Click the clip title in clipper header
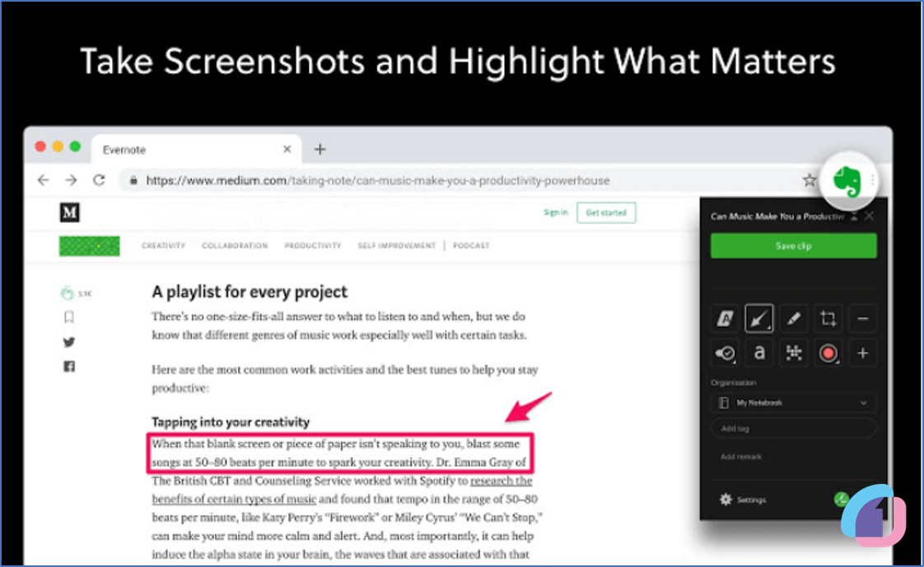Image resolution: width=924 pixels, height=567 pixels. pyautogui.click(x=777, y=216)
